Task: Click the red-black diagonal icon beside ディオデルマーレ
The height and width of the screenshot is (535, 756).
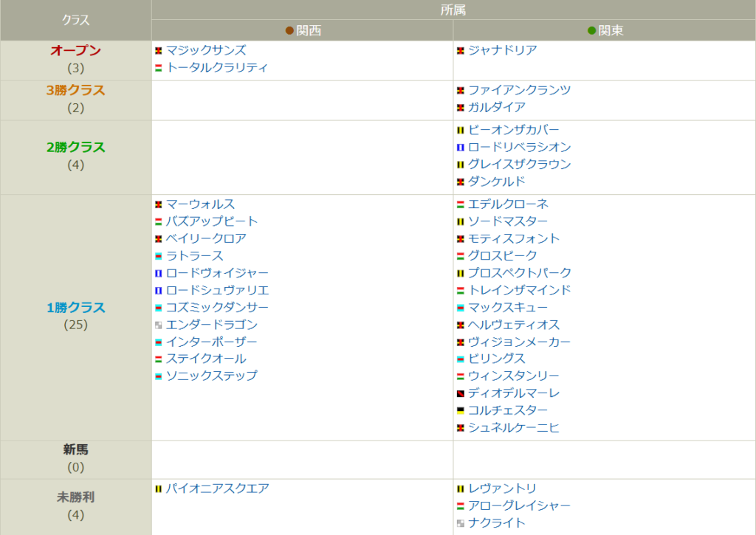Action: pos(461,394)
